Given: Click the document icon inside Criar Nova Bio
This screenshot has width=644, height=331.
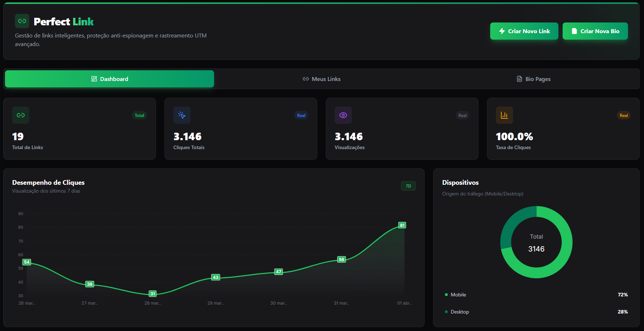Looking at the screenshot, I should pyautogui.click(x=574, y=31).
